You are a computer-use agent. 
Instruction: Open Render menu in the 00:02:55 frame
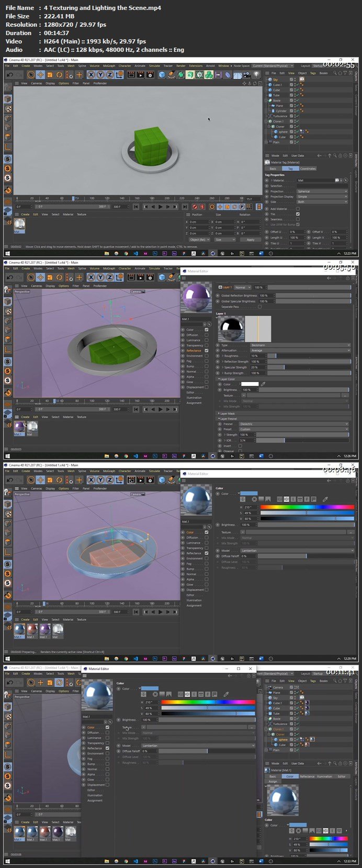click(180, 66)
